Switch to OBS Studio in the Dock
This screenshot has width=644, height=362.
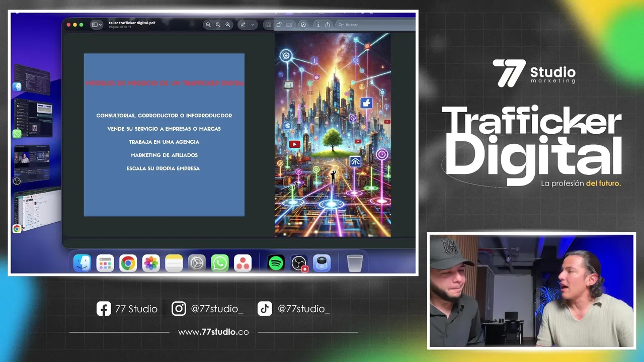(x=299, y=263)
